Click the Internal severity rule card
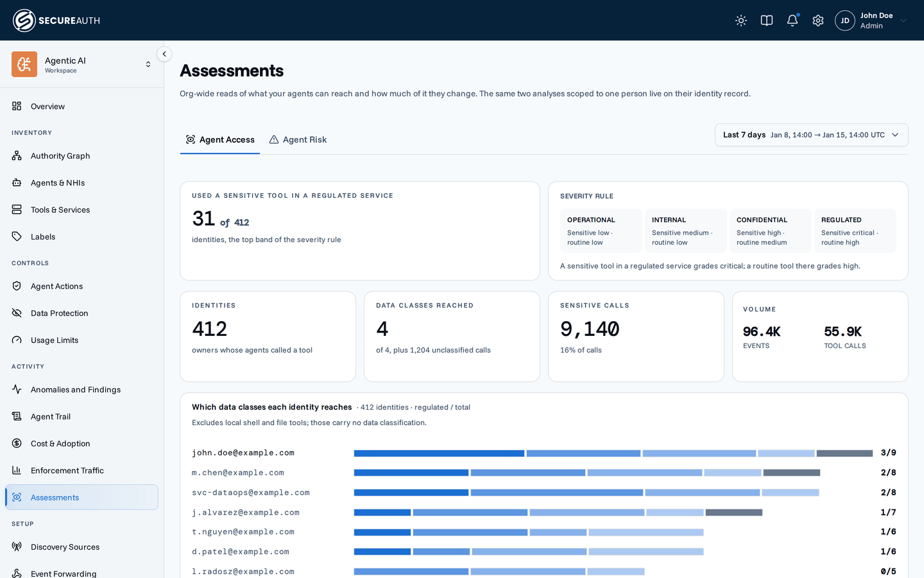Screen dimensions: 924x578 pyautogui.click(x=685, y=231)
